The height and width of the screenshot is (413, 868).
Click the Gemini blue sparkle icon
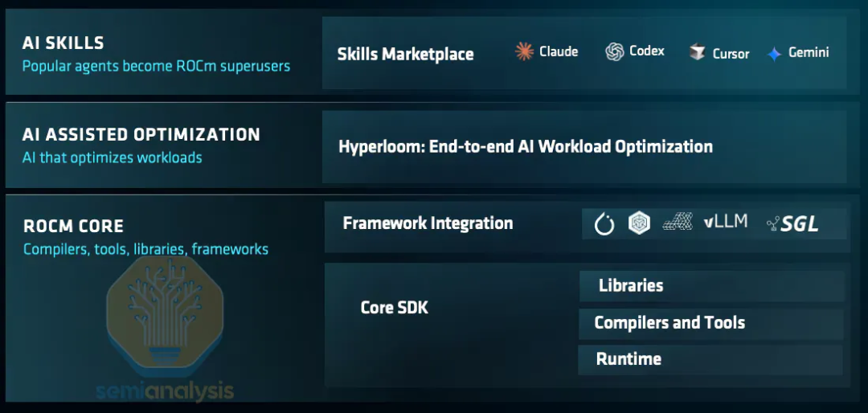point(774,54)
